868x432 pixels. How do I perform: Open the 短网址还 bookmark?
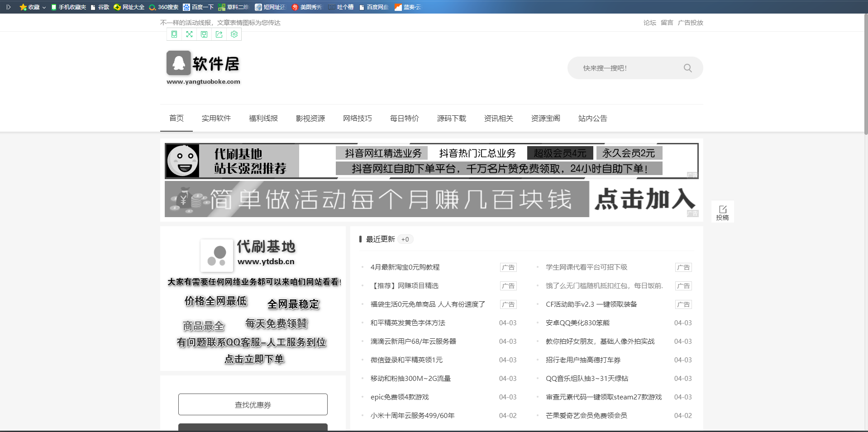click(270, 7)
